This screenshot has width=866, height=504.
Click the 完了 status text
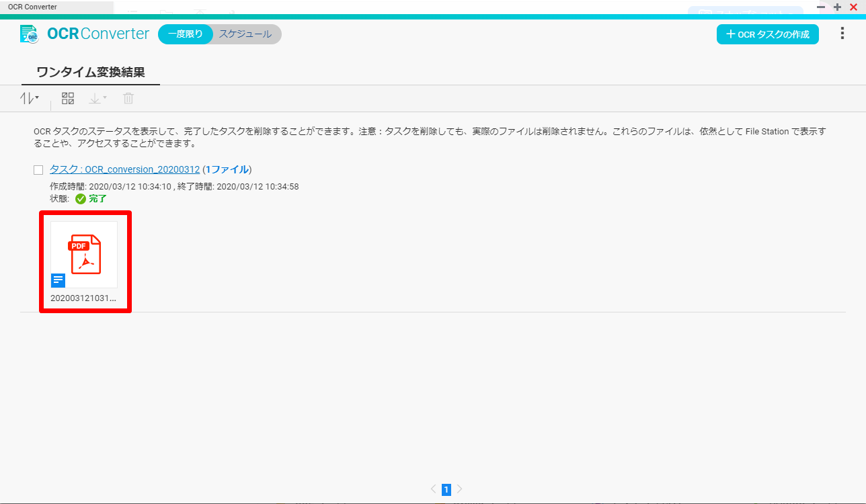pos(98,199)
